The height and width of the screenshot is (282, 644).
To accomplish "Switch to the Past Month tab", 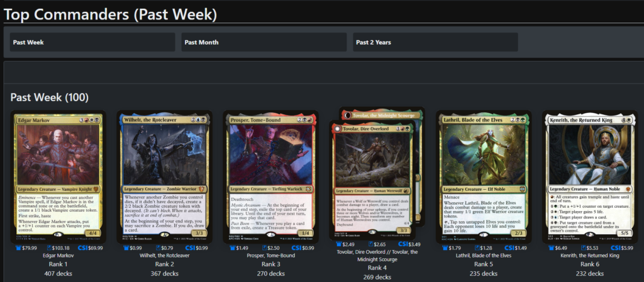I will click(264, 42).
